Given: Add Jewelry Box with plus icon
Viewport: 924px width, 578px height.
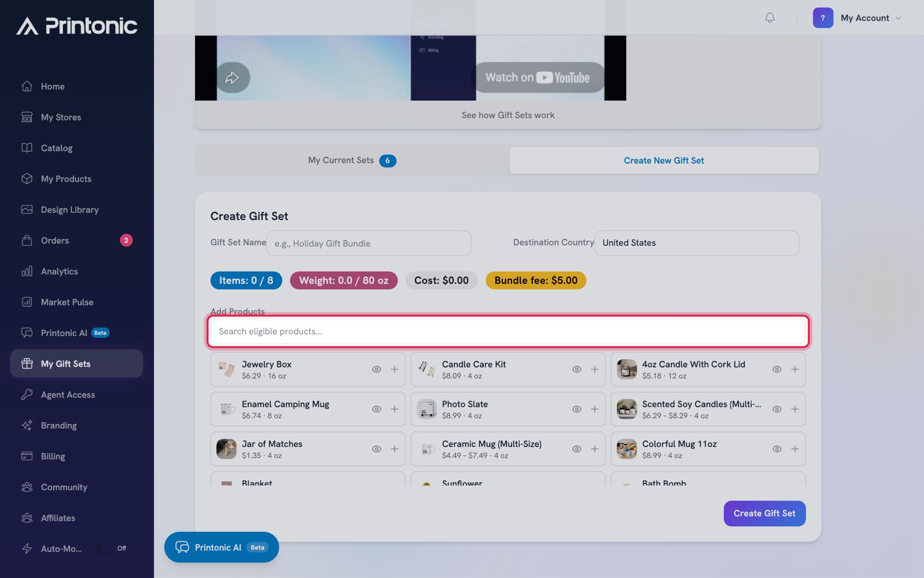Looking at the screenshot, I should pyautogui.click(x=394, y=369).
